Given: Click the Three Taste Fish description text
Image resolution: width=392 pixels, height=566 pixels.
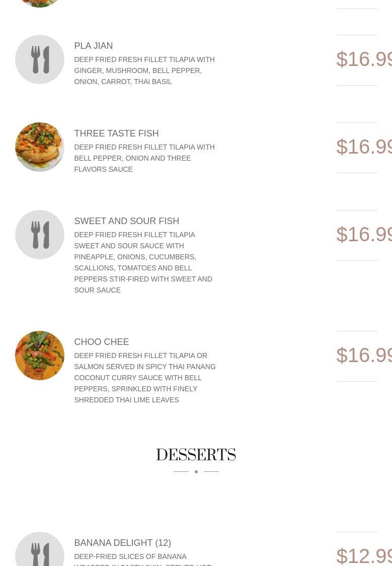Looking at the screenshot, I should [x=144, y=158].
